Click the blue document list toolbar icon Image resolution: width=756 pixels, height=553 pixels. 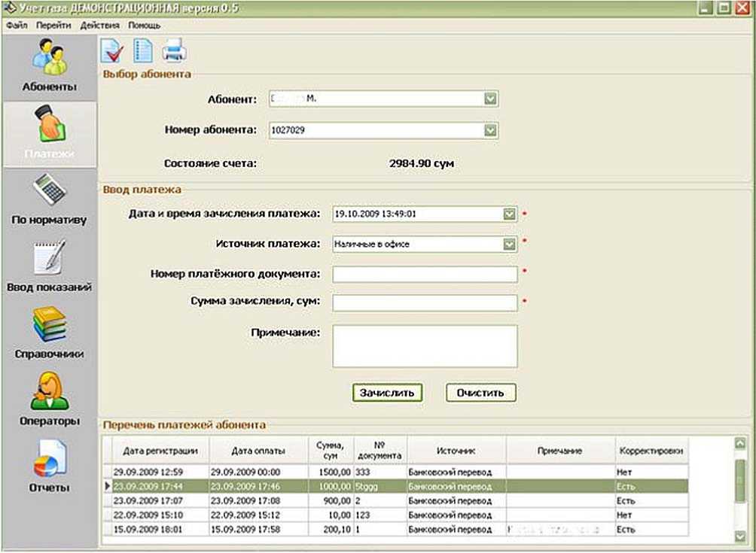click(142, 51)
